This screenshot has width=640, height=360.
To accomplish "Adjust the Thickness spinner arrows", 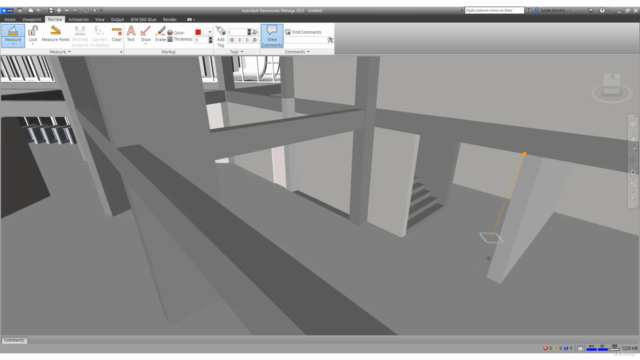I will 210,40.
